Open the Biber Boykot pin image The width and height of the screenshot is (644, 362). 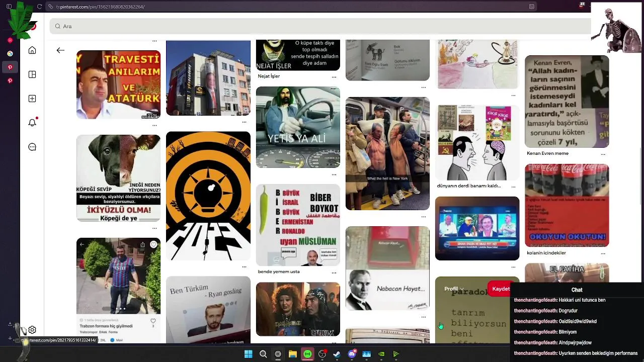pyautogui.click(x=298, y=225)
